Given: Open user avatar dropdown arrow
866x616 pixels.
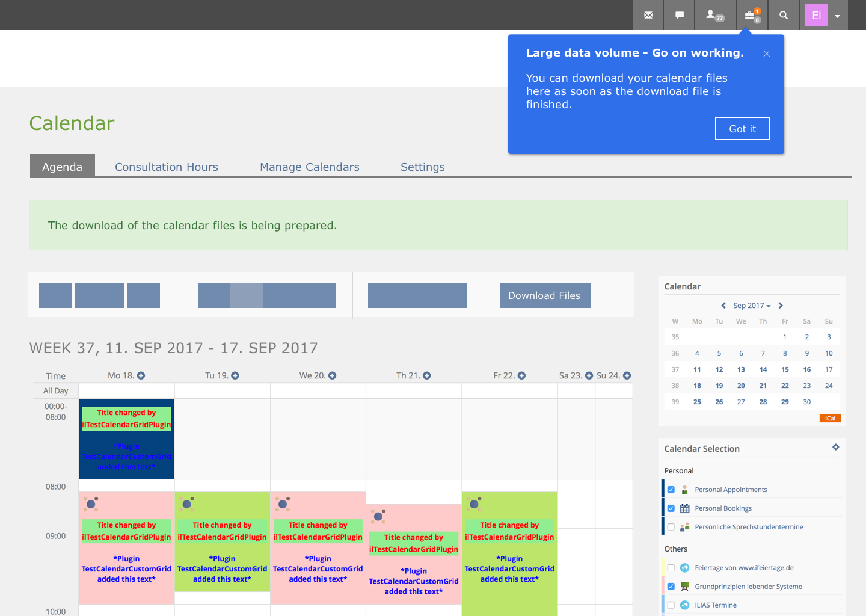Looking at the screenshot, I should 837,16.
